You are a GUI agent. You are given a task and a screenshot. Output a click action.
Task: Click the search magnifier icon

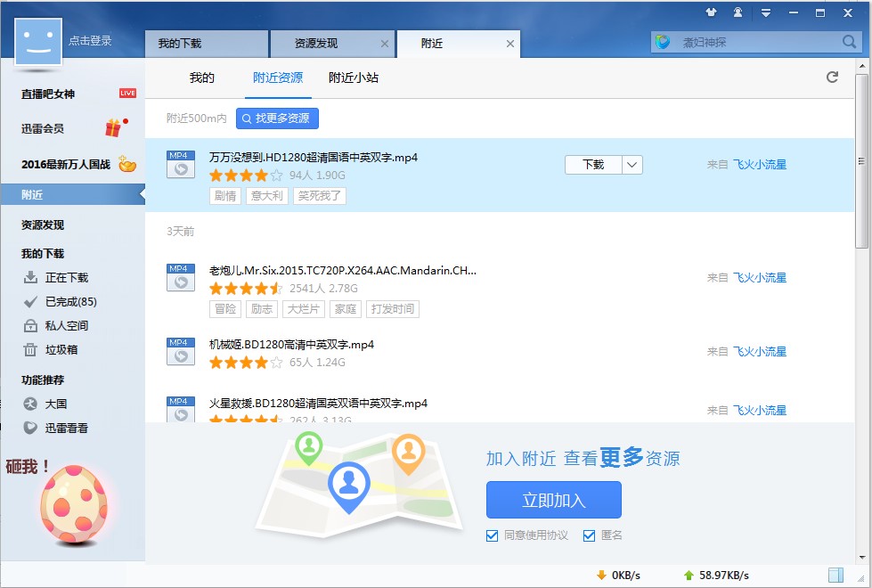849,42
